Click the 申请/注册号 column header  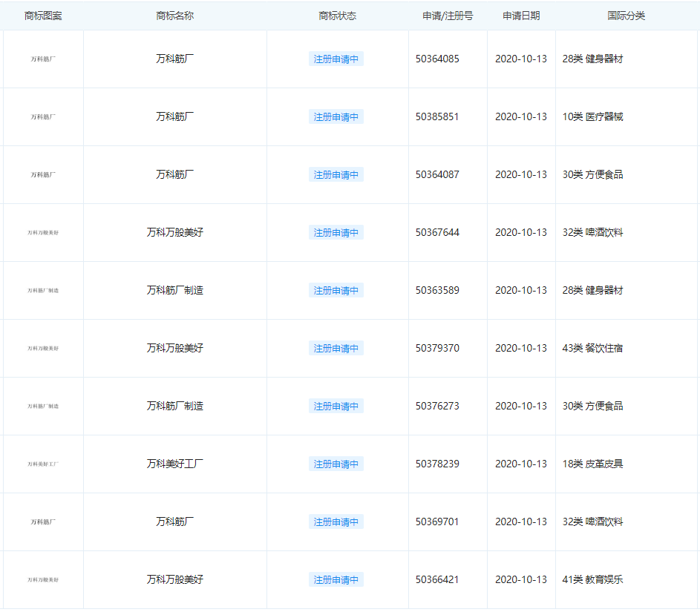point(448,16)
